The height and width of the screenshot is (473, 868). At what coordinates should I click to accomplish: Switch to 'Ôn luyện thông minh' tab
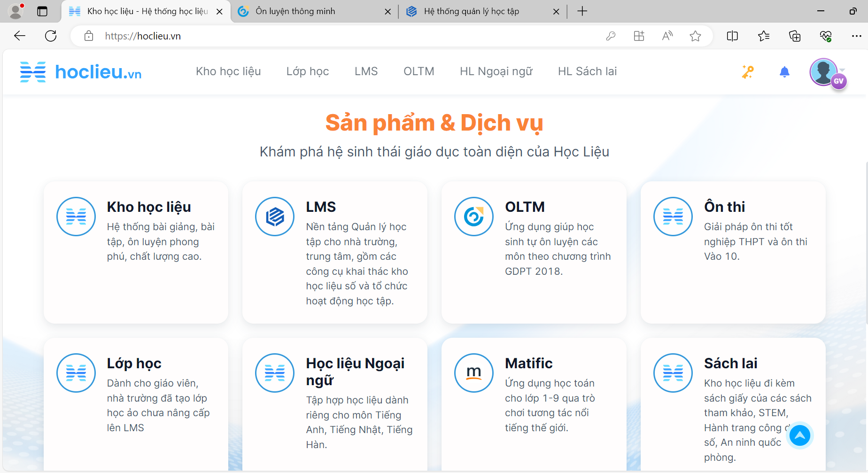295,11
